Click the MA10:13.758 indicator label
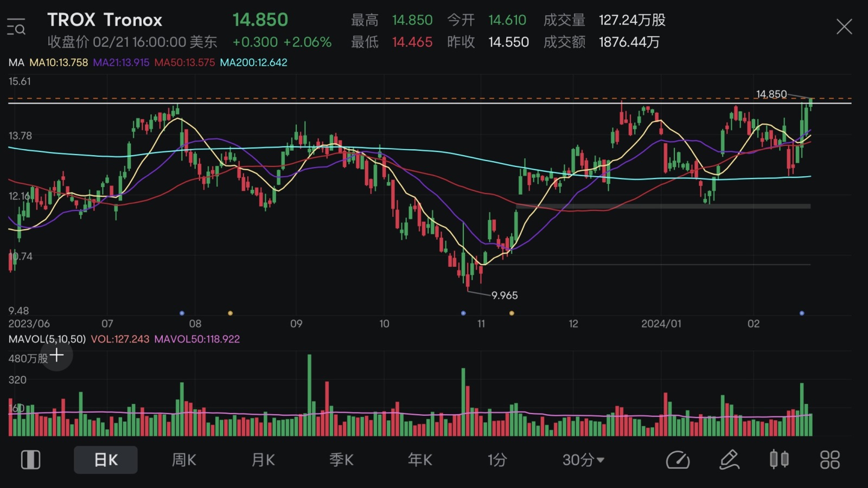 coord(59,62)
